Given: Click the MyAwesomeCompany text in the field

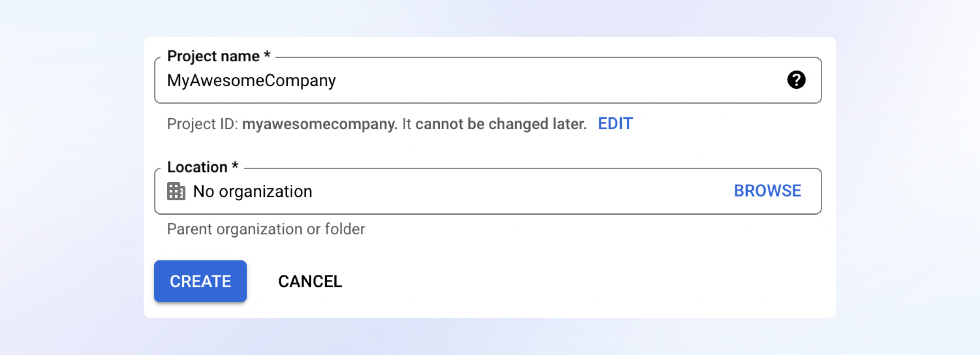Looking at the screenshot, I should click(251, 80).
